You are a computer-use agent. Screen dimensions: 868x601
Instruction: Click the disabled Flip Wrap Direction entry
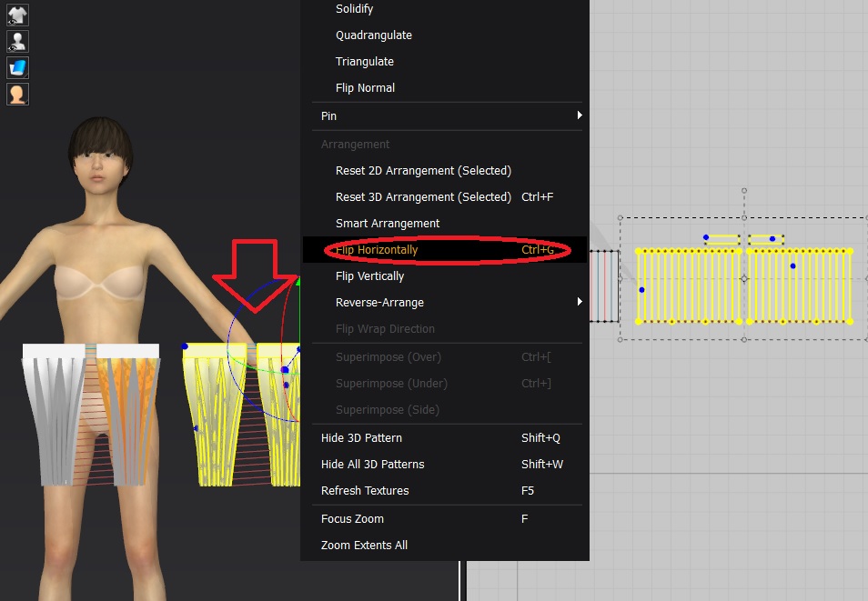(385, 329)
